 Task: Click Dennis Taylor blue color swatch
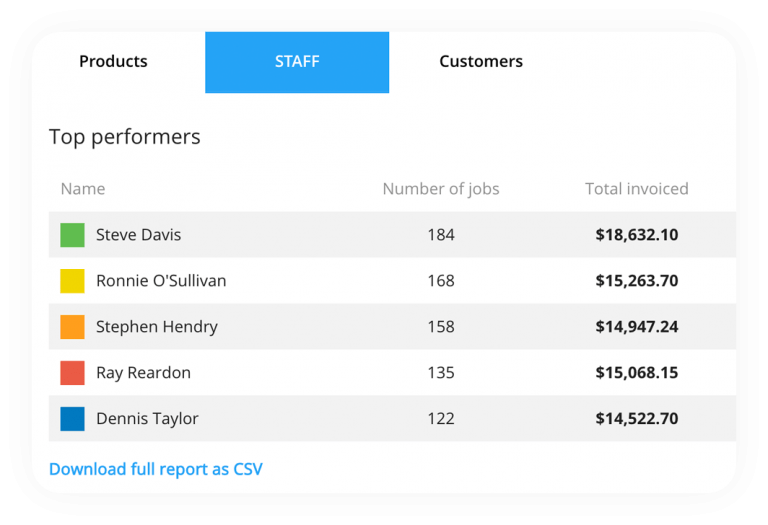pyautogui.click(x=72, y=419)
